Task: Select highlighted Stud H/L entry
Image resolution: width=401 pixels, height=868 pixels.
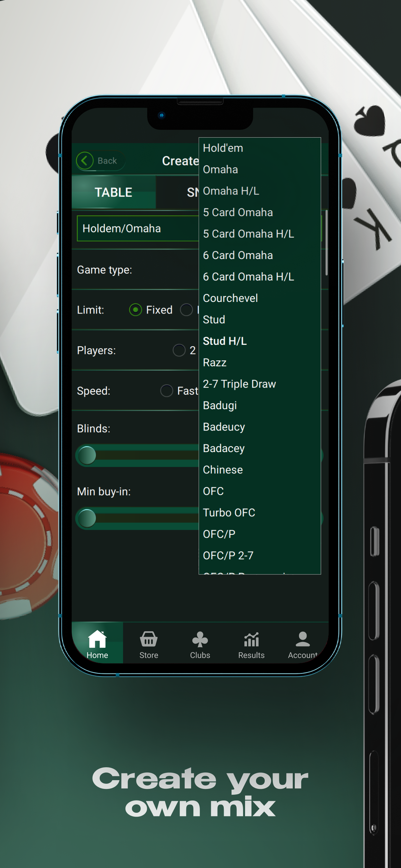Action: [260, 341]
